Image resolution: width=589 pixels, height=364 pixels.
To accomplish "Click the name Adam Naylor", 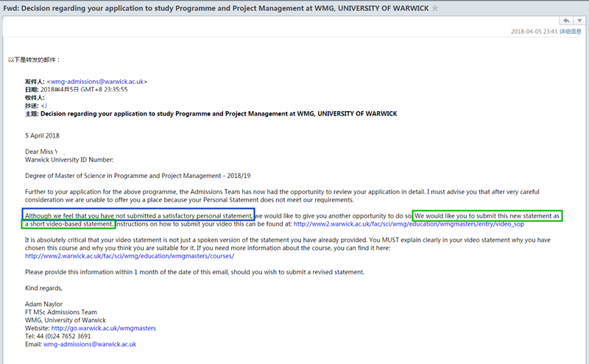I will (43, 304).
